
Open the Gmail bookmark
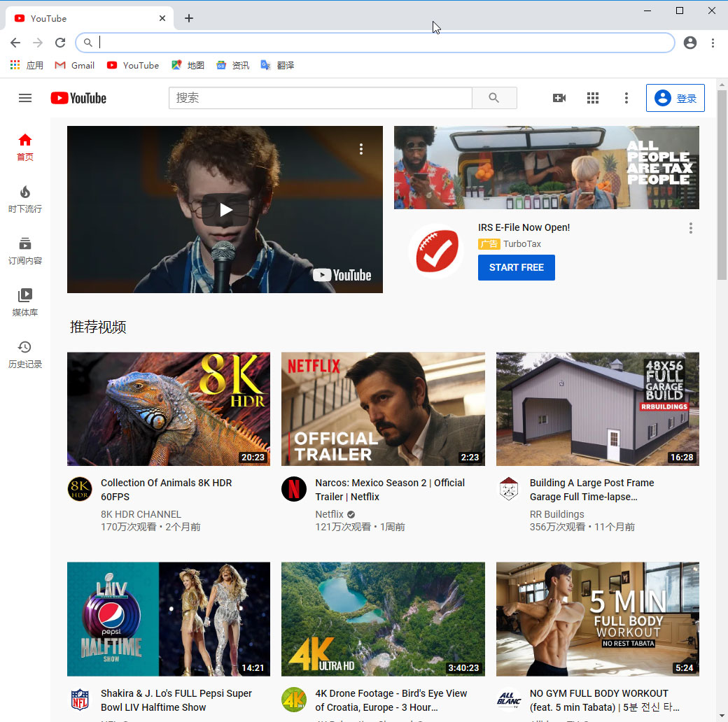(74, 66)
